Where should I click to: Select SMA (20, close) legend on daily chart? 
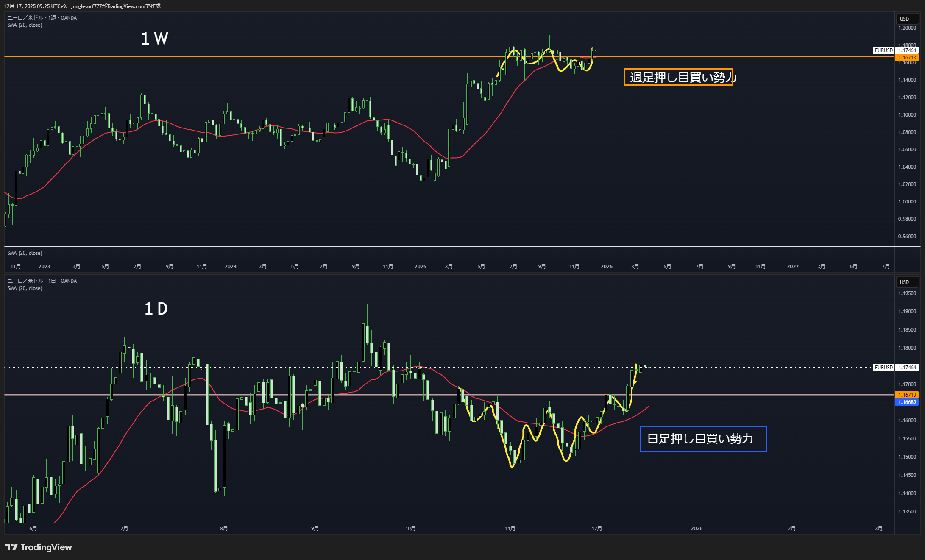(x=25, y=288)
